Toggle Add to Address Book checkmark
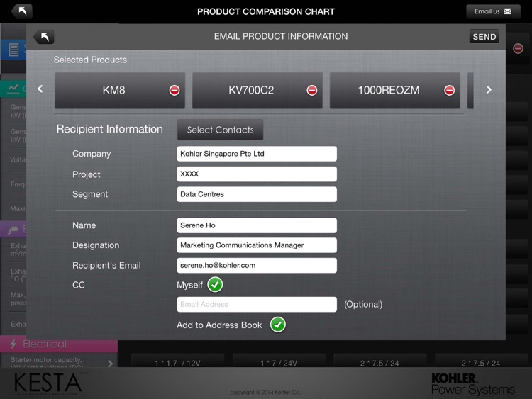 pos(278,325)
